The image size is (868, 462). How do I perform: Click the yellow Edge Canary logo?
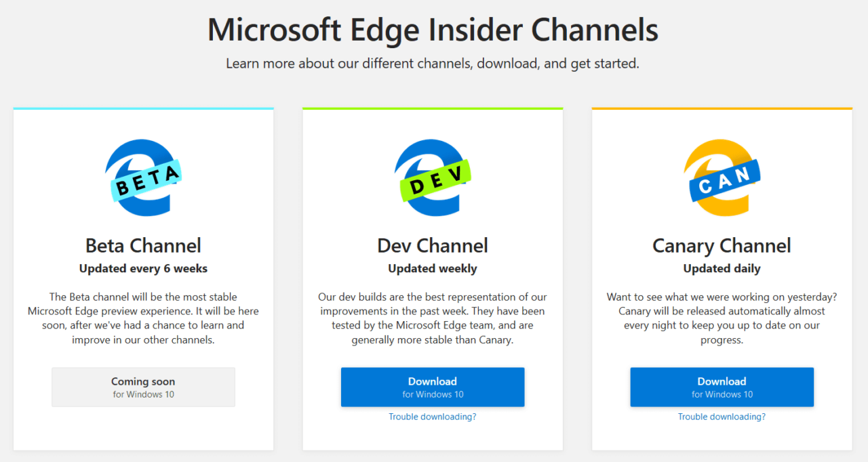click(722, 177)
